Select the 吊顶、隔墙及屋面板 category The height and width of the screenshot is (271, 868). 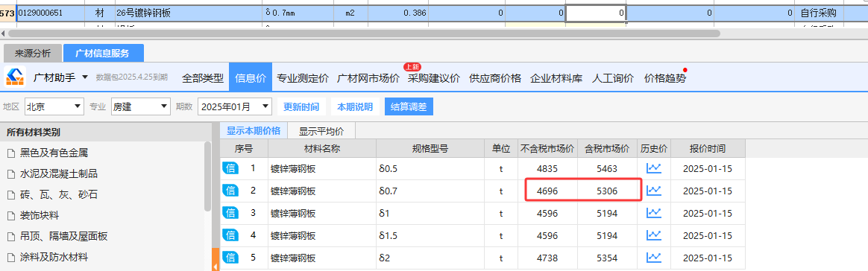click(x=63, y=237)
